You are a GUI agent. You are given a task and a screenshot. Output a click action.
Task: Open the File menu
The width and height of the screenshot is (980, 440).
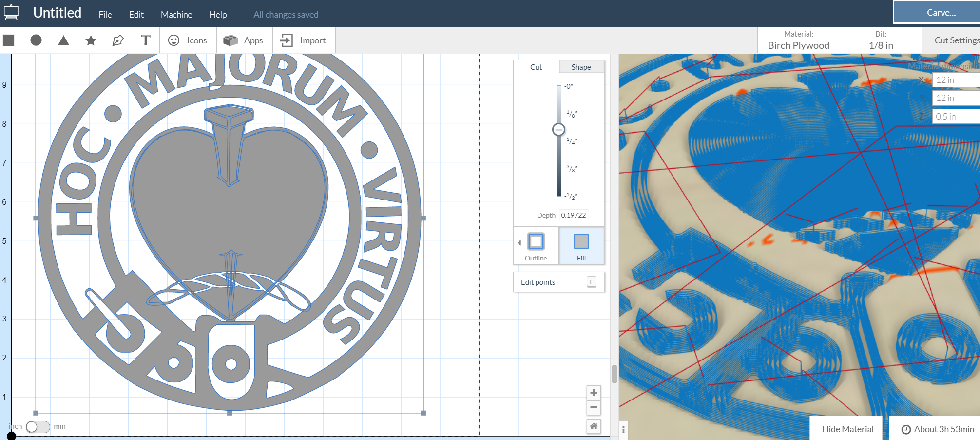[105, 15]
